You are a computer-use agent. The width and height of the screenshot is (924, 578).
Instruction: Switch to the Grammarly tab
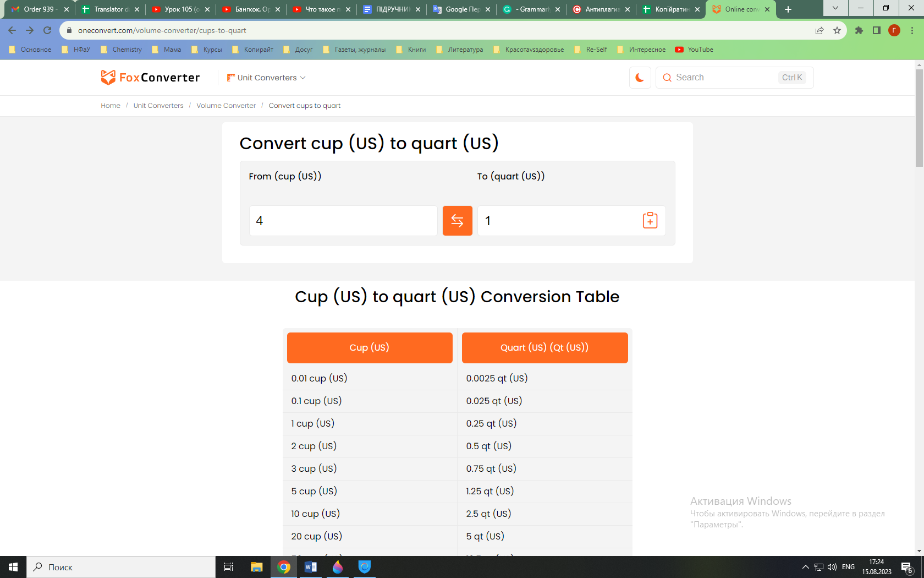click(531, 9)
